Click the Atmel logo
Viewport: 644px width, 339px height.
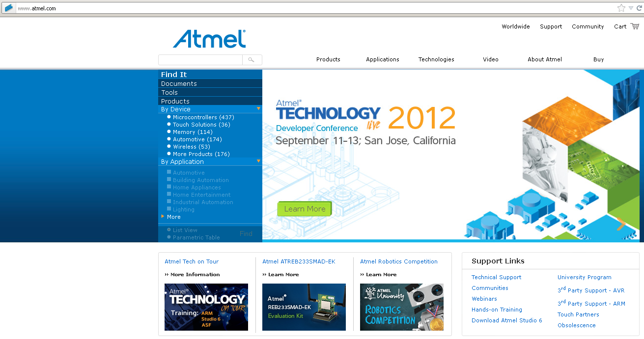point(209,38)
